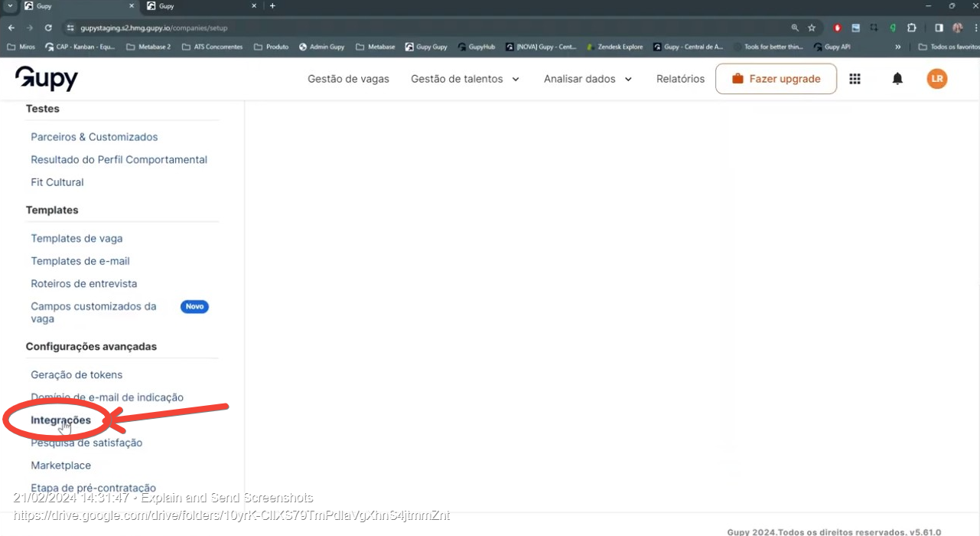Close the second Gupy tab

click(254, 6)
